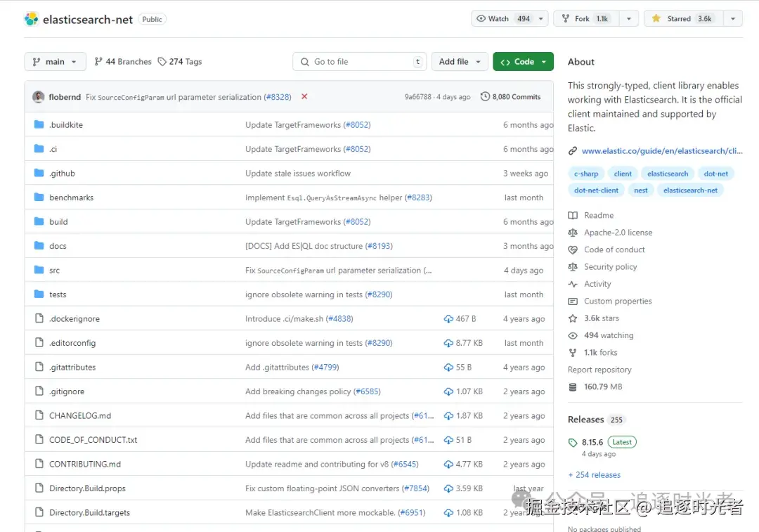Open the CODE_OF_CONDUCT.txt file
Viewport: 759px width, 532px height.
tap(93, 439)
